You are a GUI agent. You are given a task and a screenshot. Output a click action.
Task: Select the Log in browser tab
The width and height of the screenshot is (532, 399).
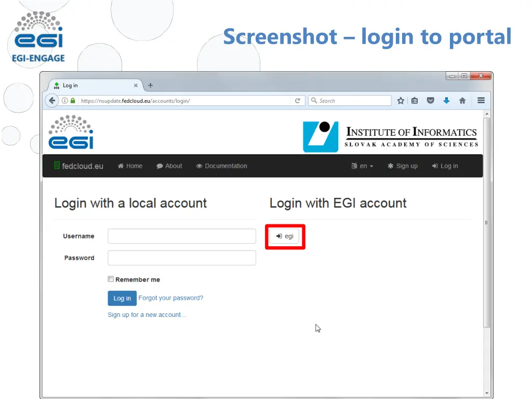click(x=95, y=86)
